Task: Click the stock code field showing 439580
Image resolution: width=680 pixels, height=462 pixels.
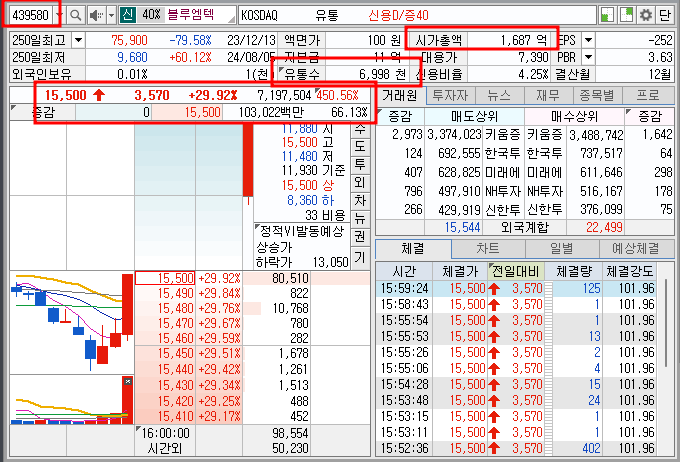Action: 31,16
